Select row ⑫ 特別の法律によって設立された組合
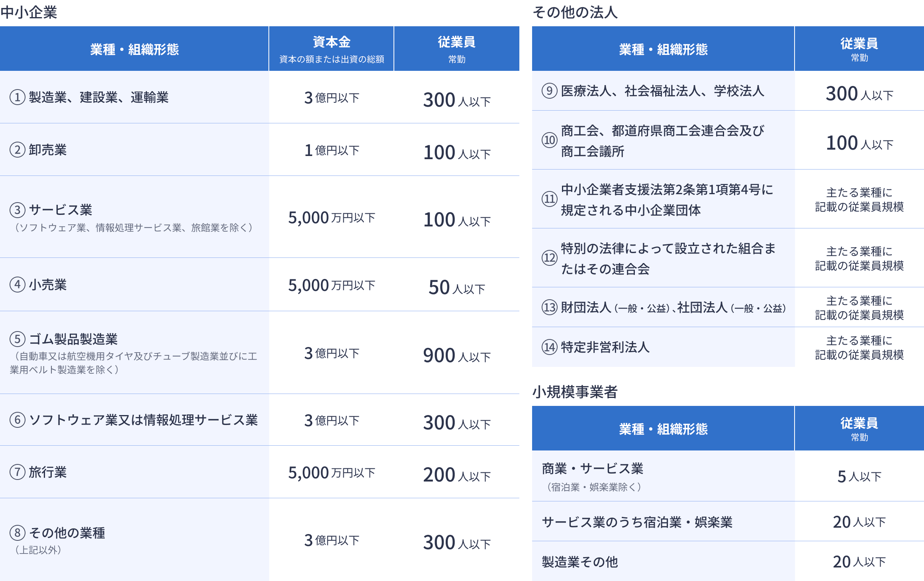Image resolution: width=924 pixels, height=581 pixels. click(x=659, y=258)
